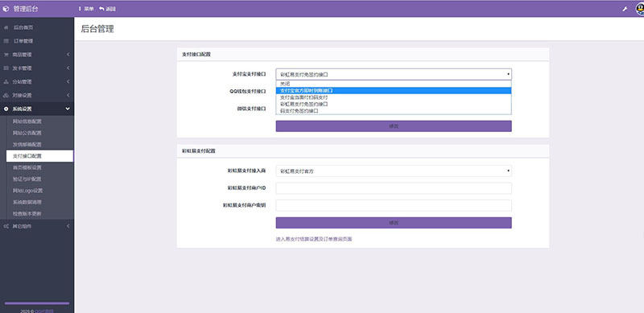Screen dimensions: 644x313
Task: Click the gear icon beside 系统设置
Action: (6, 109)
